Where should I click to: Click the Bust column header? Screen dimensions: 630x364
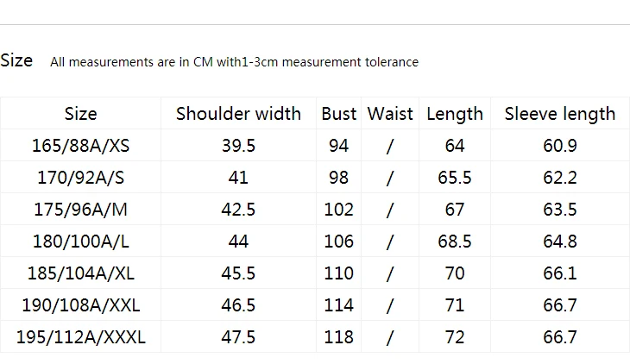coord(338,114)
